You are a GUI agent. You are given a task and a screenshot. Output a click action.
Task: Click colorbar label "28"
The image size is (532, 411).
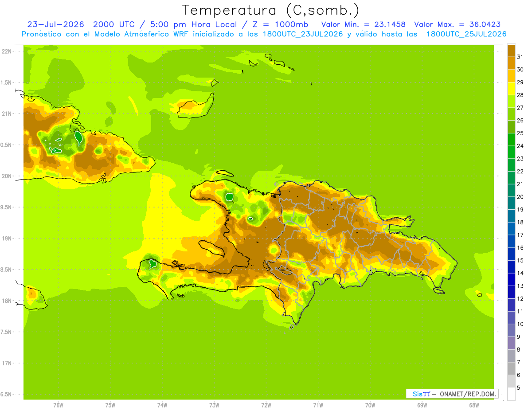point(520,95)
